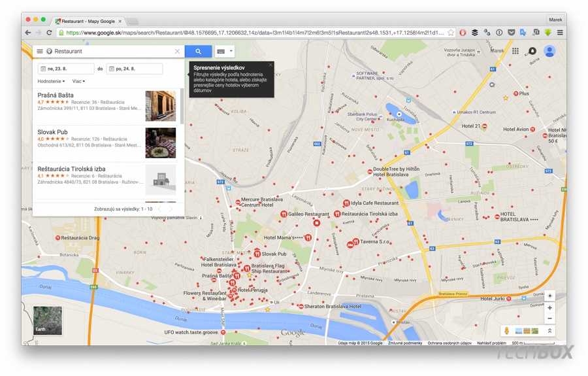Select the Hotel Mama's map pin
Screen dimensions: 588x376
pos(308,237)
